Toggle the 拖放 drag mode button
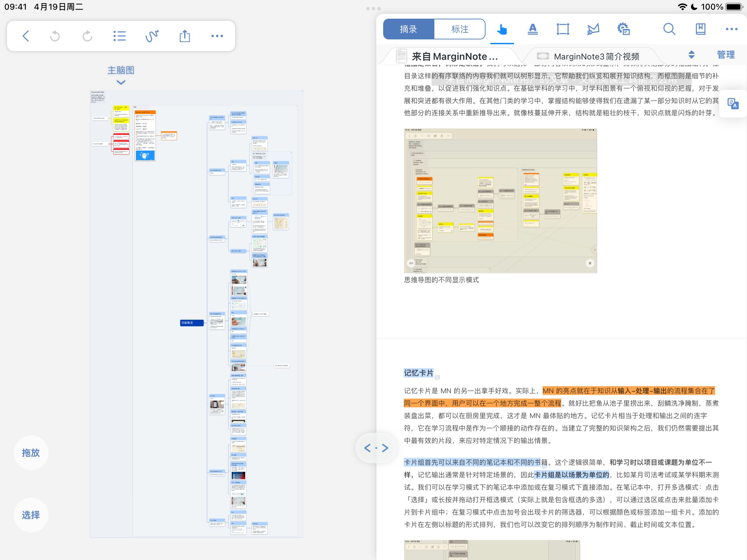The width and height of the screenshot is (747, 560). point(31,453)
